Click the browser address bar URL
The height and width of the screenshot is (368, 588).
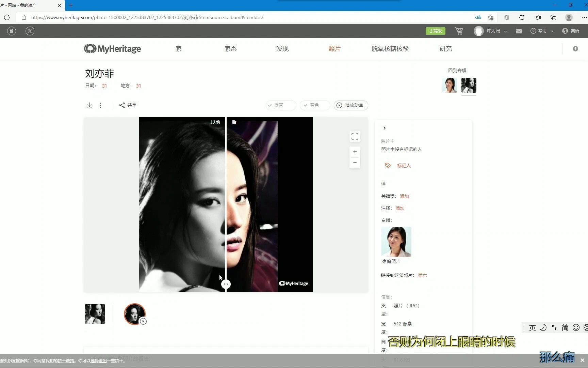coord(147,17)
